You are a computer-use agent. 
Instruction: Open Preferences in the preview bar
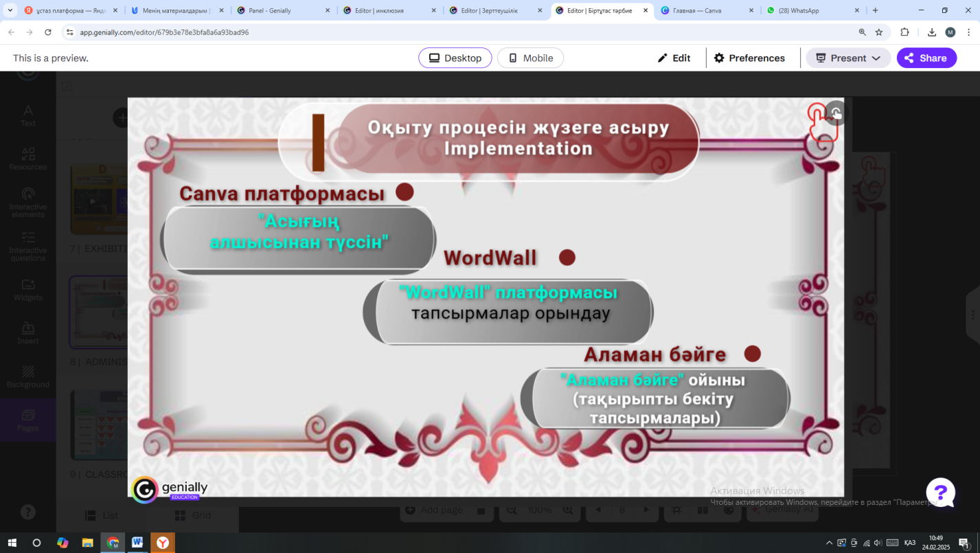(749, 58)
